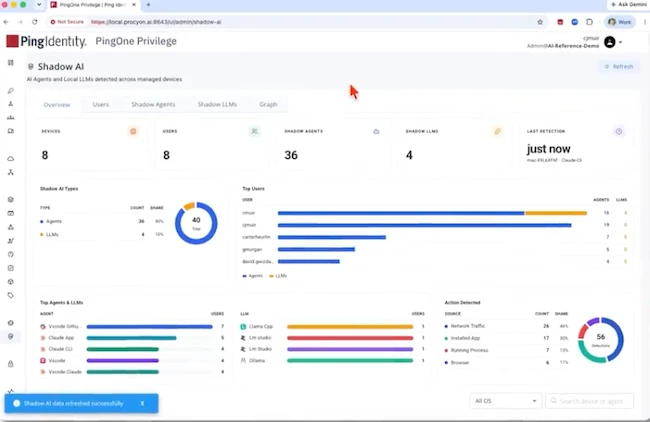Click the blue browser extension icon
The image size is (650, 422).
coord(575,22)
